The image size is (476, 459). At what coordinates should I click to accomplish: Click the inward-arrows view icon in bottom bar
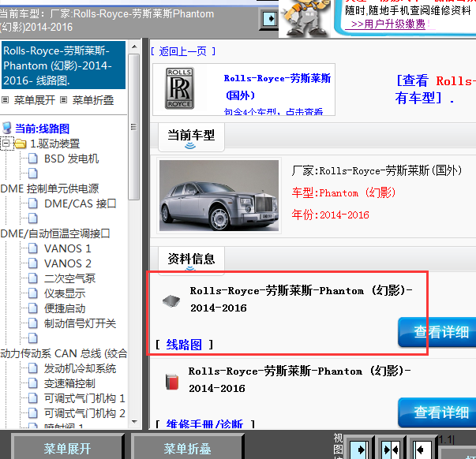(x=391, y=450)
